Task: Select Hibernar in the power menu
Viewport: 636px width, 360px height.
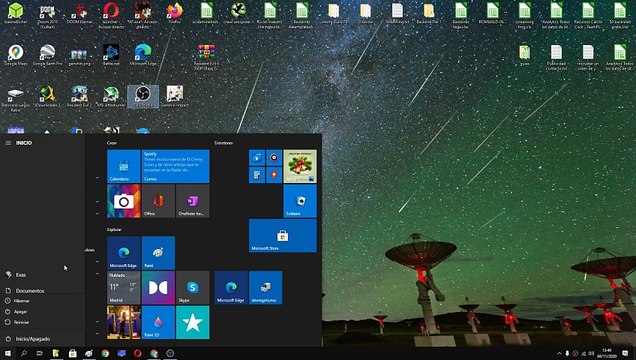Action: (43, 301)
